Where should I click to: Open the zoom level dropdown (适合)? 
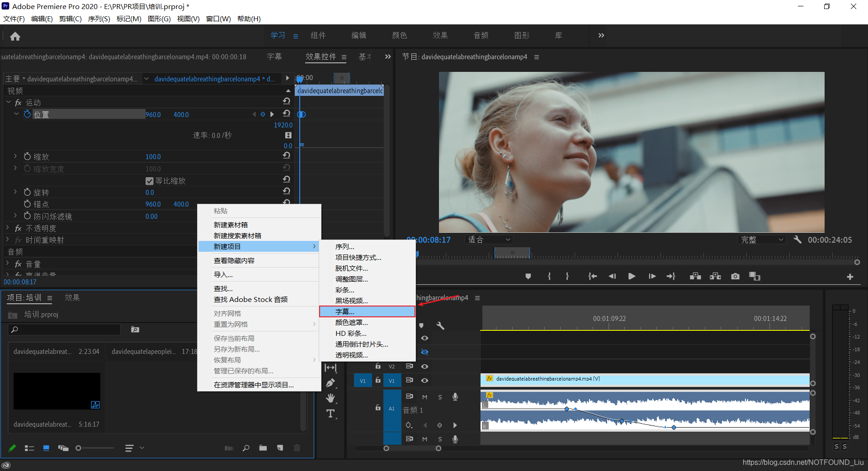(489, 240)
